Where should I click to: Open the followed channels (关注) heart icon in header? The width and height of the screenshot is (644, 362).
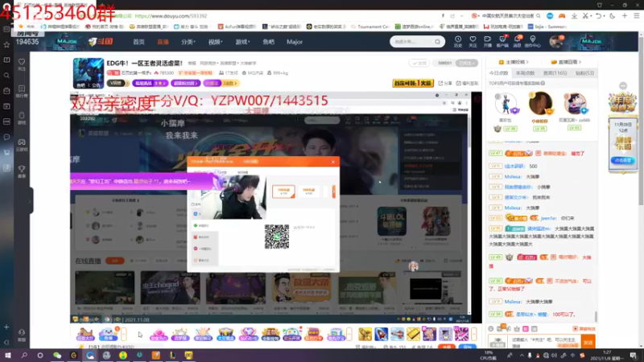[473, 41]
